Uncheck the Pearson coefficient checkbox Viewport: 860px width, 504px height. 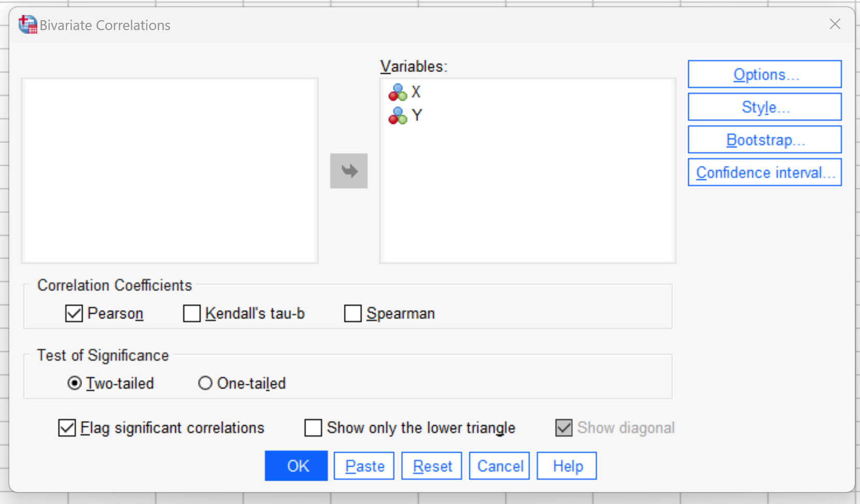point(74,313)
